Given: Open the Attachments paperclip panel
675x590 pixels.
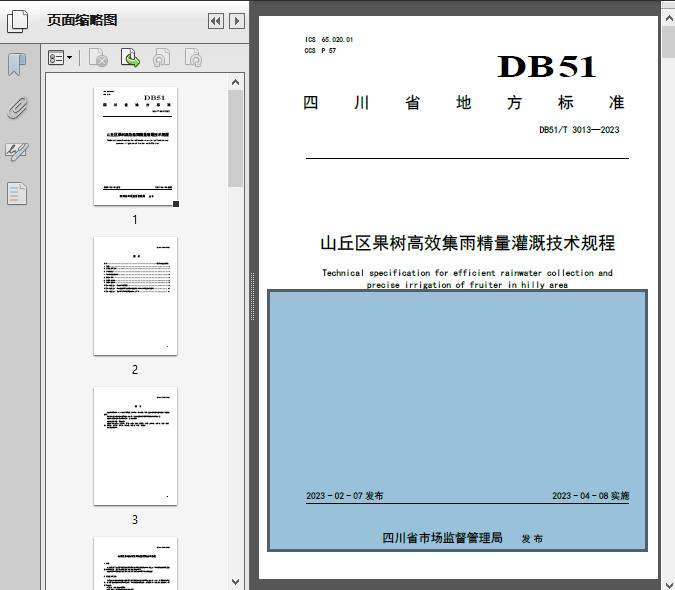Looking at the screenshot, I should coord(17,108).
